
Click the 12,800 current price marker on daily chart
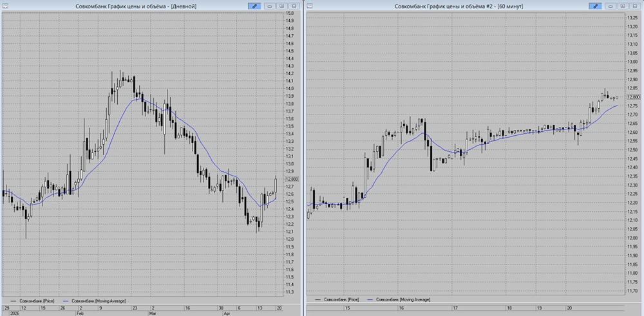coord(291,179)
